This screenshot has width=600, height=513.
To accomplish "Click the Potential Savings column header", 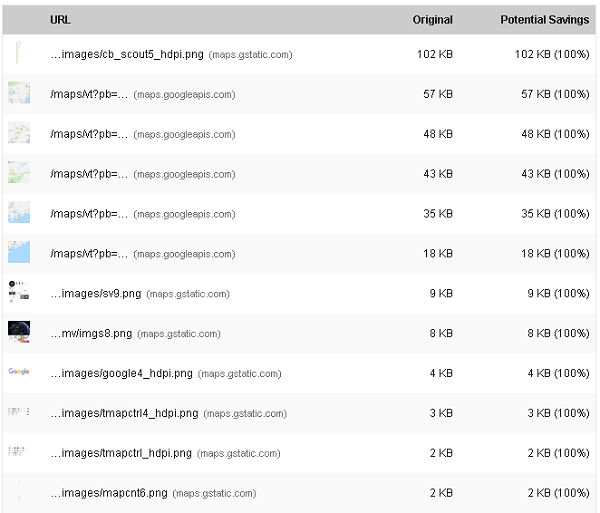I will [x=545, y=20].
